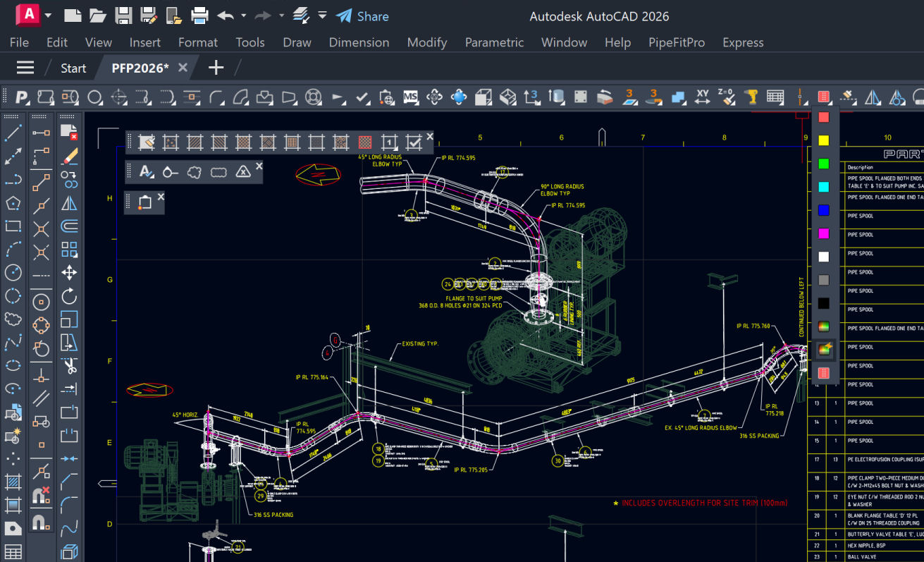
Task: Add a new drawing tab
Action: pyautogui.click(x=216, y=68)
